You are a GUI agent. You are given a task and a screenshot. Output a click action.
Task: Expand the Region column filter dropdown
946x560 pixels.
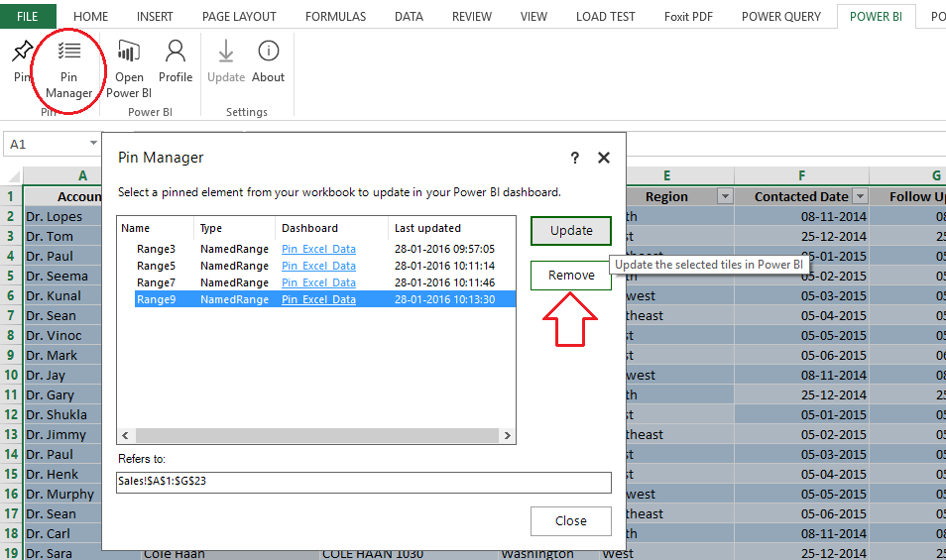(725, 196)
